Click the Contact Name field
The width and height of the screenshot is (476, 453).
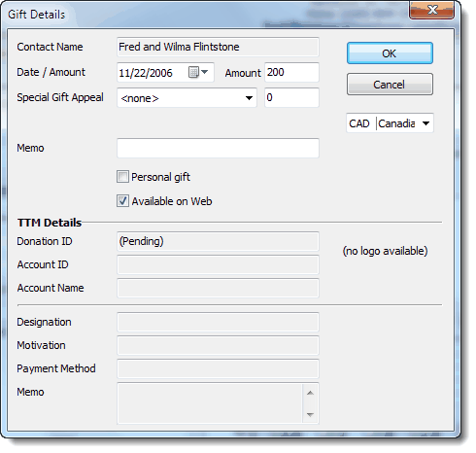pyautogui.click(x=218, y=47)
